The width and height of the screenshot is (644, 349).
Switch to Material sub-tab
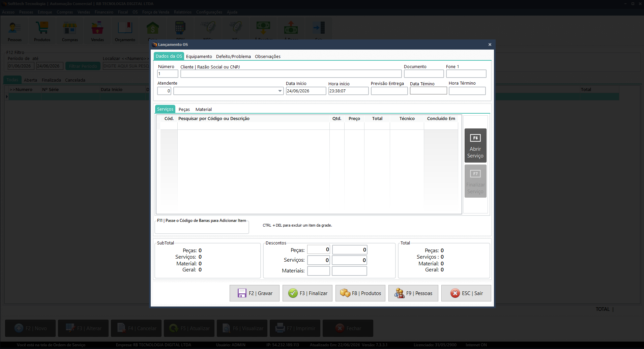[x=204, y=109]
